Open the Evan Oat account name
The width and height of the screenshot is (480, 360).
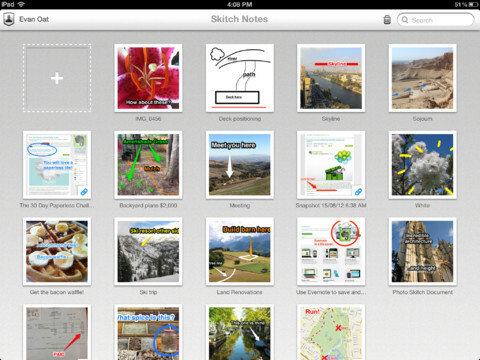[x=34, y=19]
